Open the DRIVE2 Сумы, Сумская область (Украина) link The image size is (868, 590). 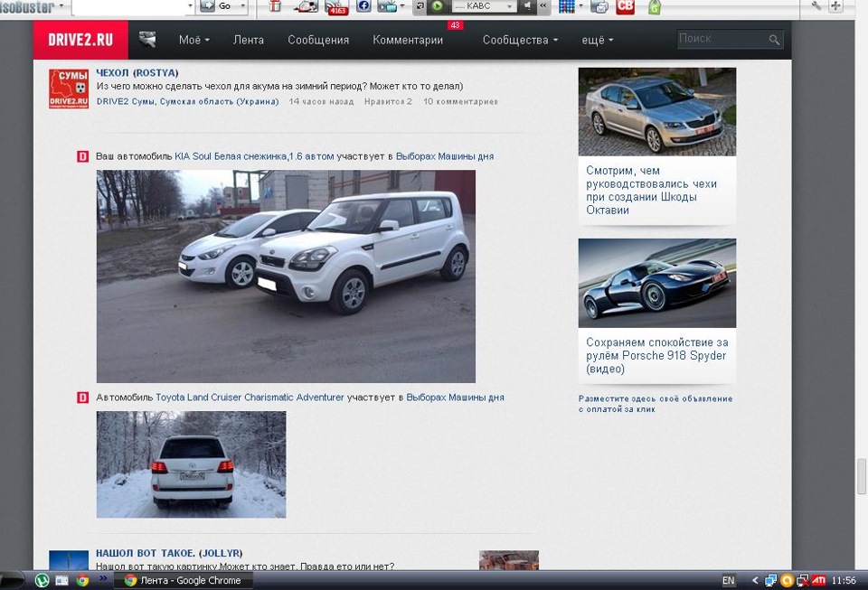pos(188,101)
